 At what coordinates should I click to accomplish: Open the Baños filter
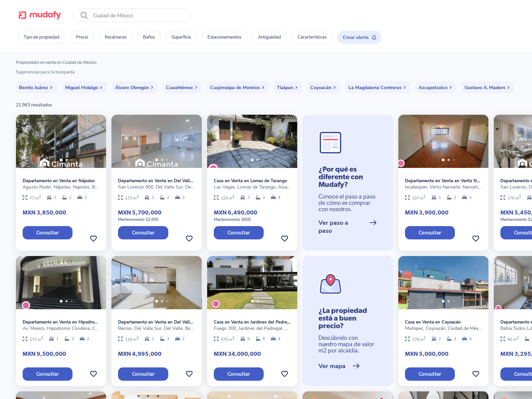(149, 37)
